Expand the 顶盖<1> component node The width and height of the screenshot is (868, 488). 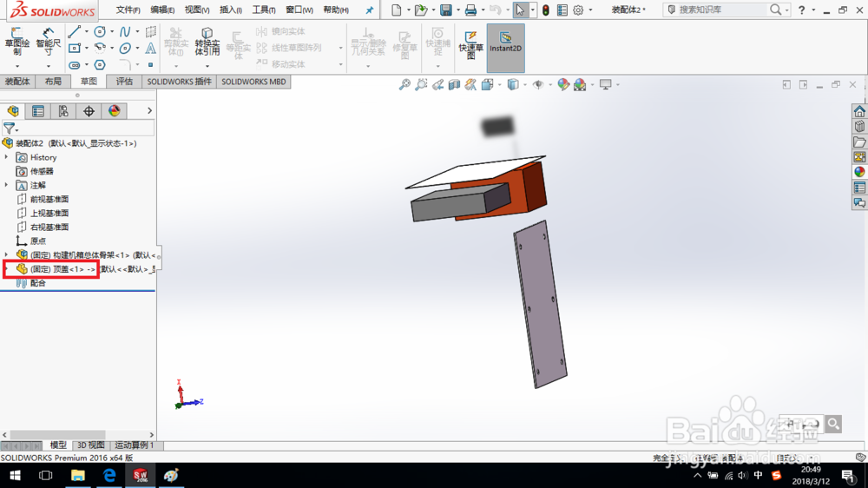(7, 268)
